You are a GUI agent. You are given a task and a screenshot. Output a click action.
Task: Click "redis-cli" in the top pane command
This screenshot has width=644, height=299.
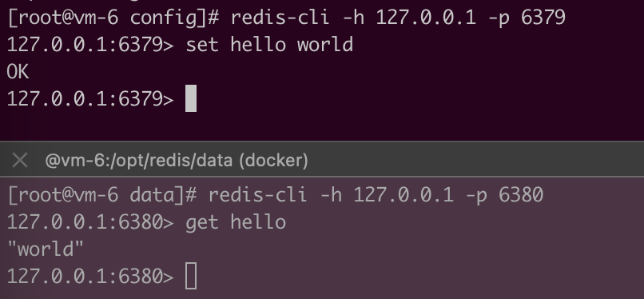click(280, 18)
